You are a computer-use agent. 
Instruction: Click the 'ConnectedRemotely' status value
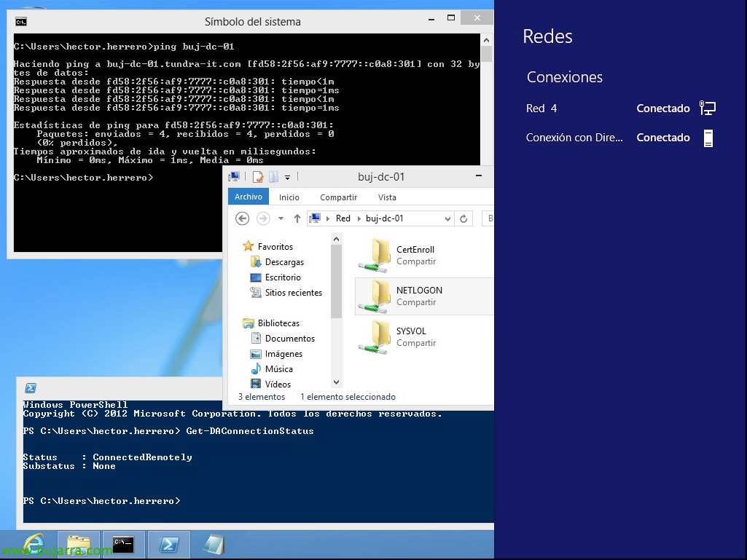pyautogui.click(x=142, y=457)
